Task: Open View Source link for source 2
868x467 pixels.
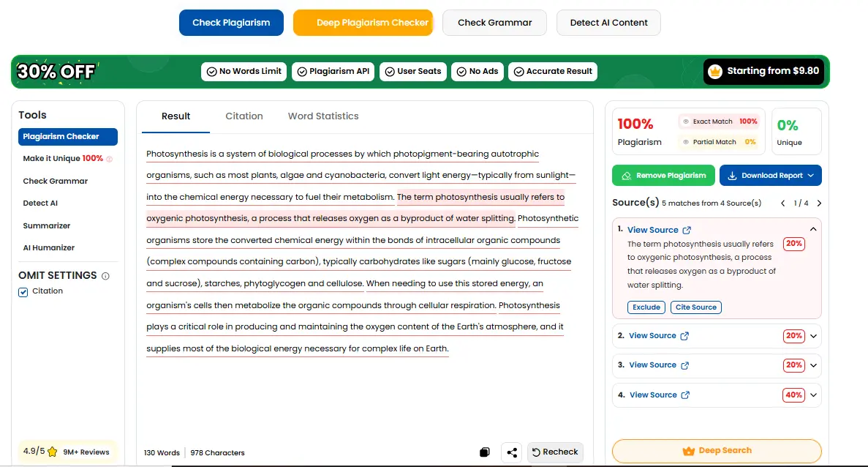Action: pyautogui.click(x=653, y=336)
